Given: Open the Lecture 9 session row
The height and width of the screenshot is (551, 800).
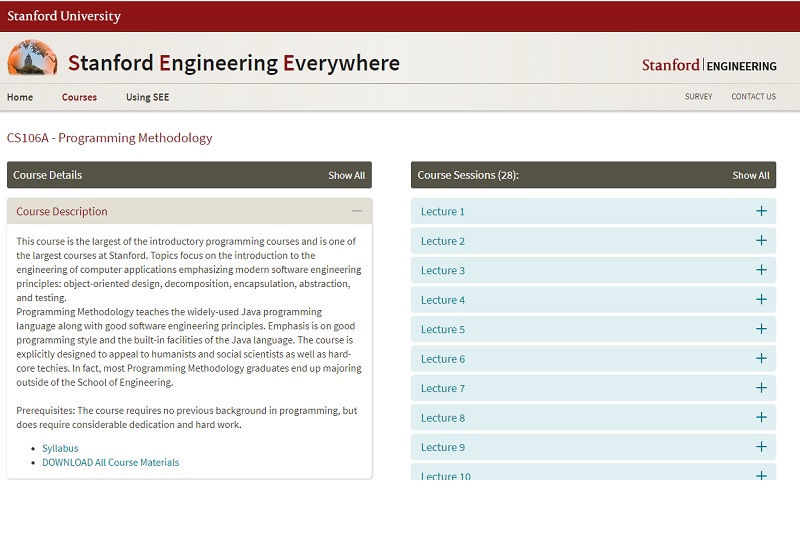Looking at the screenshot, I should [x=593, y=447].
